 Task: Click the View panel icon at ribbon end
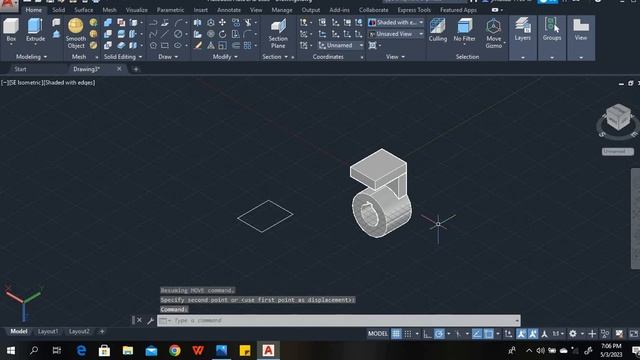(581, 29)
